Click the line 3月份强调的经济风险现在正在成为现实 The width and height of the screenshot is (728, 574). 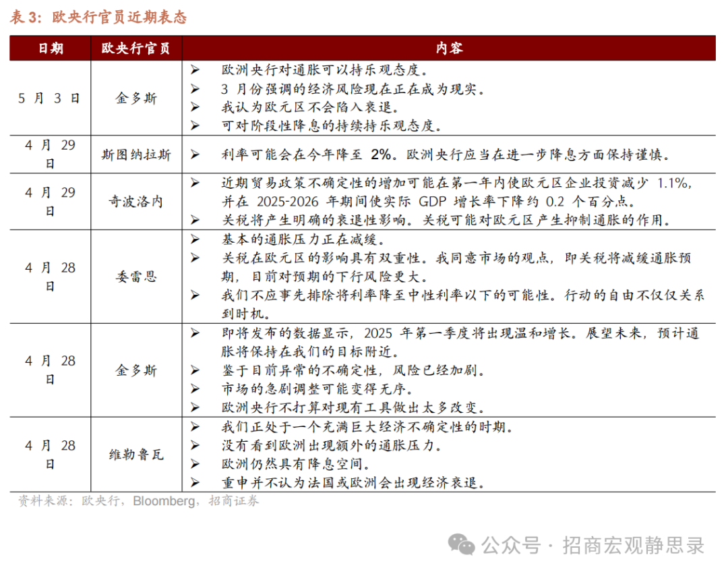353,89
